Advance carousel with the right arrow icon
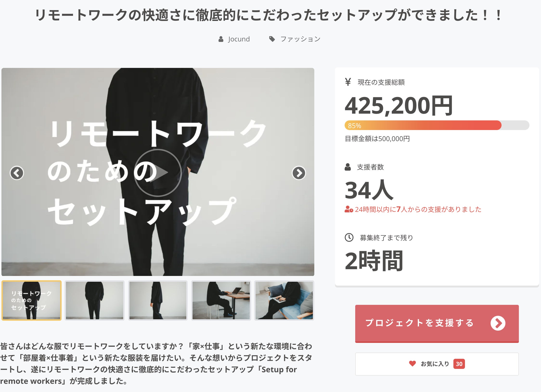This screenshot has height=392, width=541. tap(299, 173)
